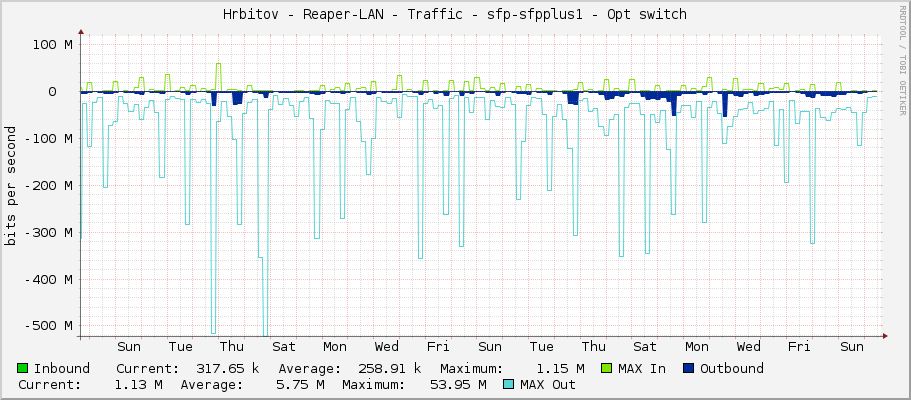This screenshot has width=911, height=400.
Task: Click the 'MAX Out' legend label
Action: click(x=548, y=384)
